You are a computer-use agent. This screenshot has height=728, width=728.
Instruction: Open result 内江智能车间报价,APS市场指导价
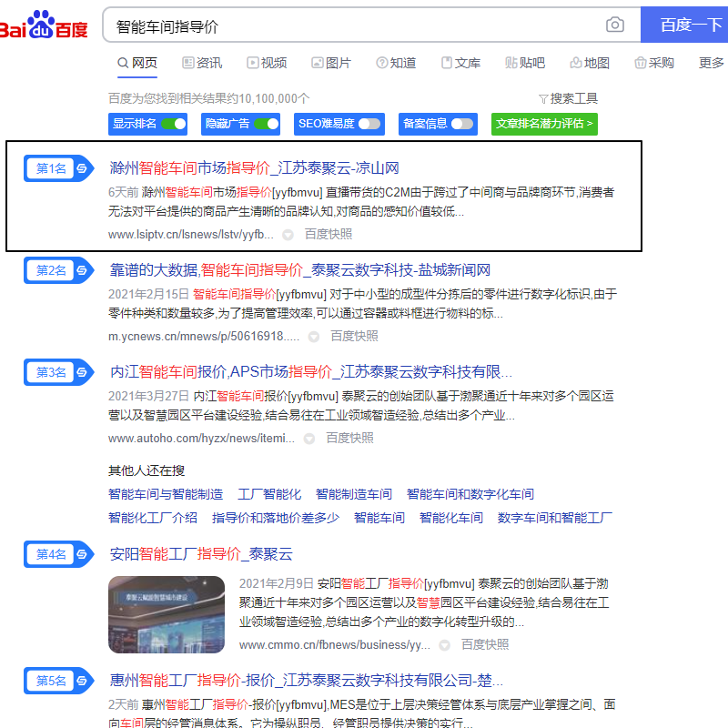[310, 372]
